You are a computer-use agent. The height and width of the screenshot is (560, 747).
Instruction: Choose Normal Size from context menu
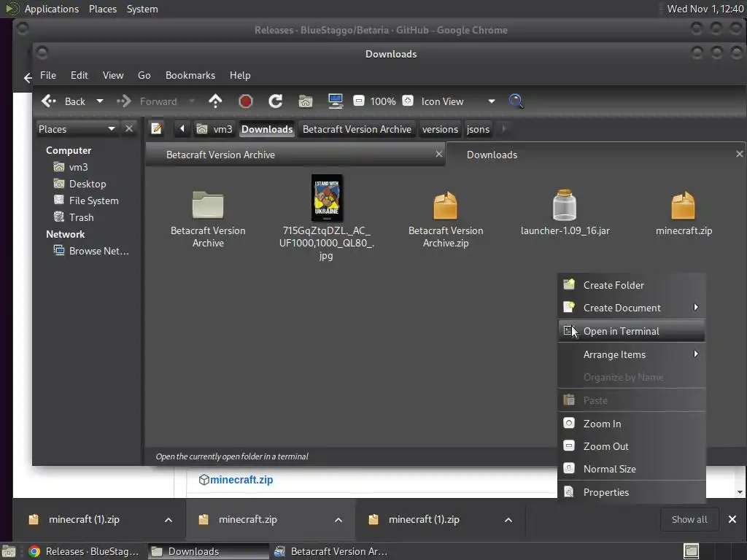point(631,469)
